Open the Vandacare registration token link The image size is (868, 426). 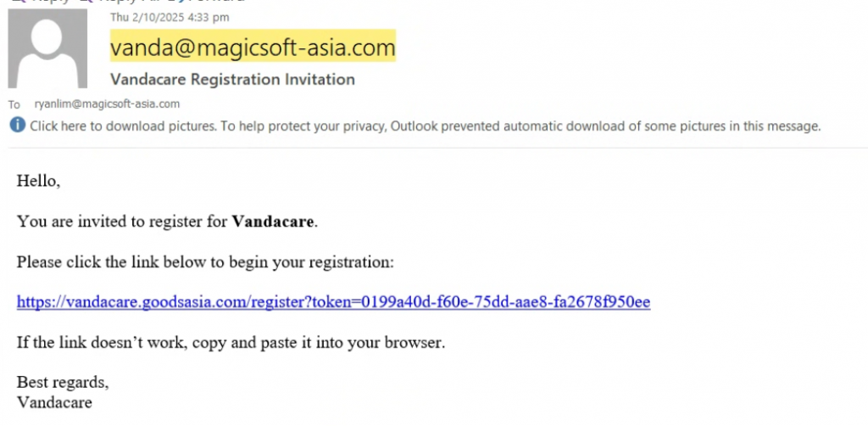(333, 302)
